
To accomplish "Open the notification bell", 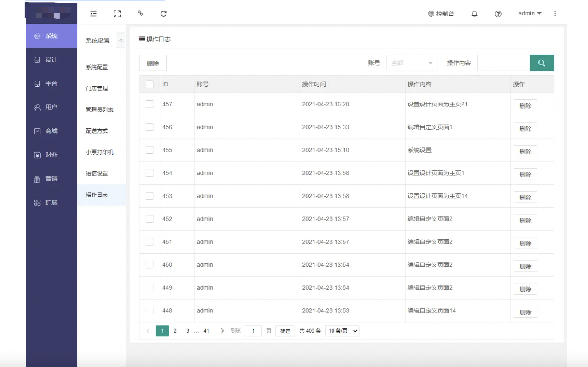I will pyautogui.click(x=474, y=14).
